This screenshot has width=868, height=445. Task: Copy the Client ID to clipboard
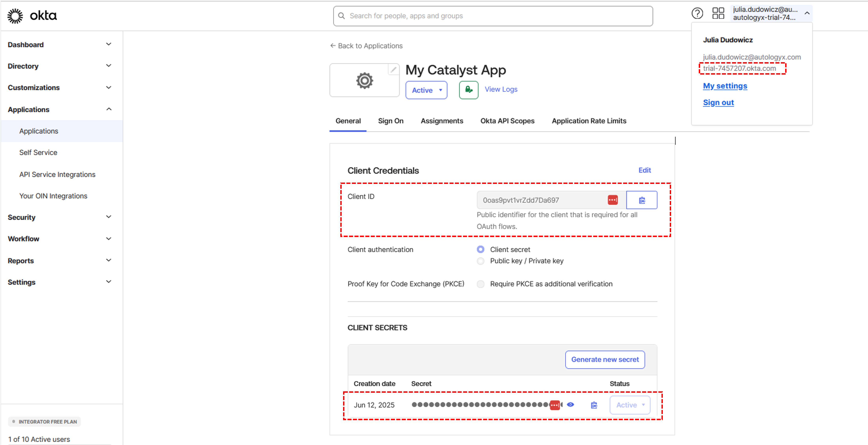pyautogui.click(x=642, y=200)
